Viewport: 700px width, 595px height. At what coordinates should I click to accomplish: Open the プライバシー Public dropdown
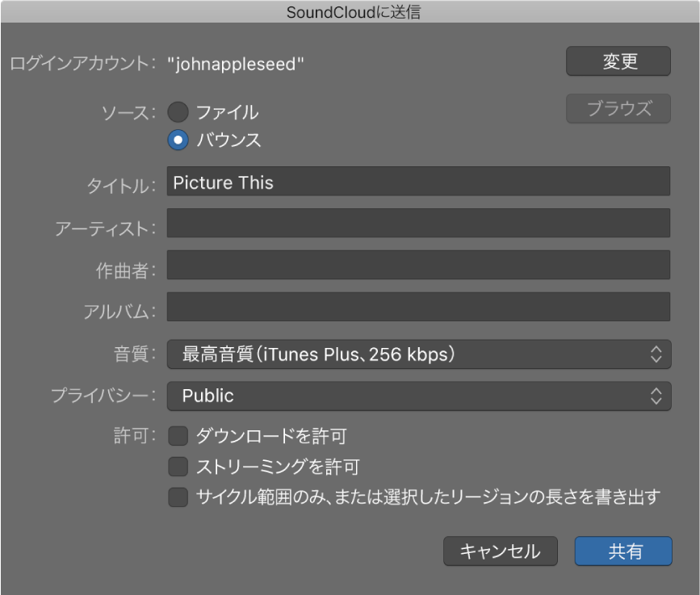(419, 396)
